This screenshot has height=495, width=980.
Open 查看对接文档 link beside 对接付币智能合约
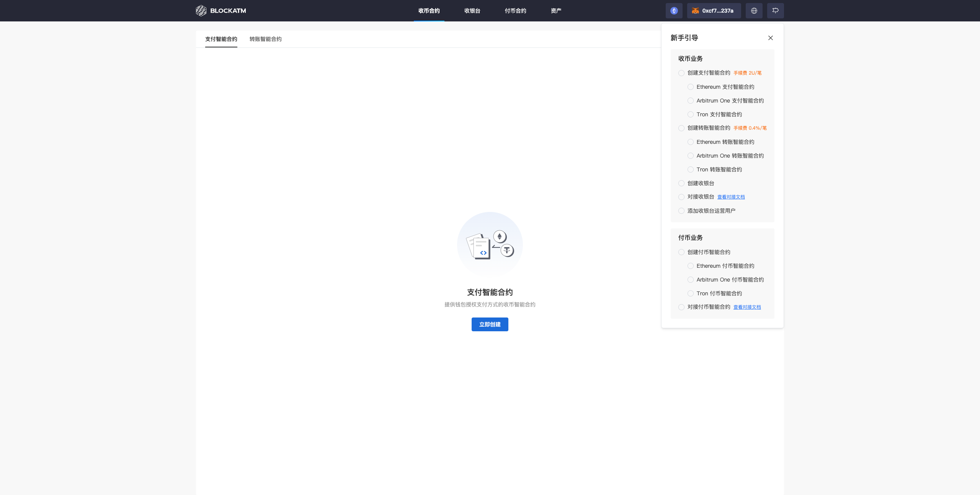(x=747, y=307)
